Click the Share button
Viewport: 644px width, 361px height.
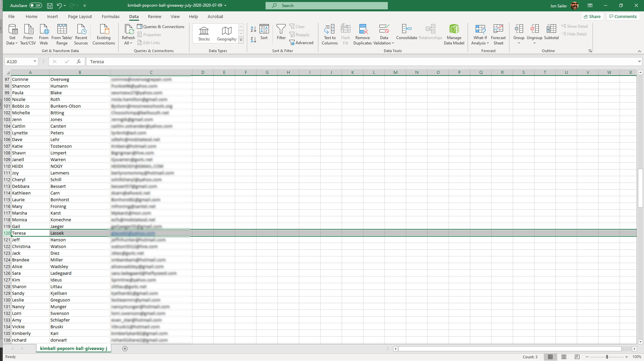click(592, 16)
